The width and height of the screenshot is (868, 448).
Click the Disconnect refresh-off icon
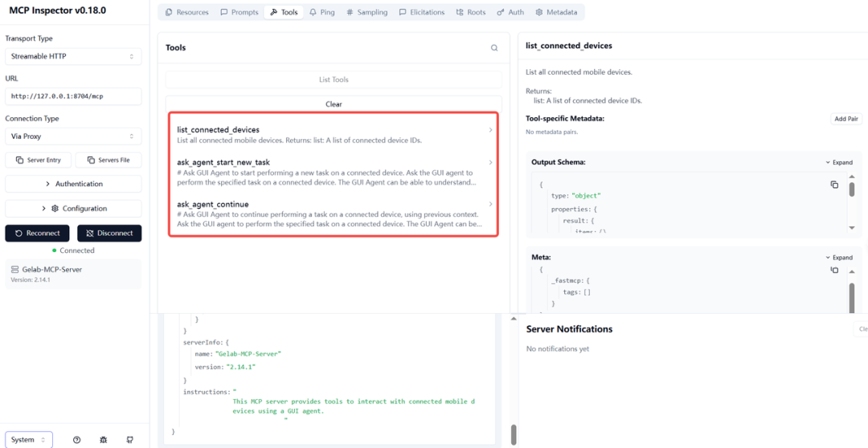coord(90,234)
